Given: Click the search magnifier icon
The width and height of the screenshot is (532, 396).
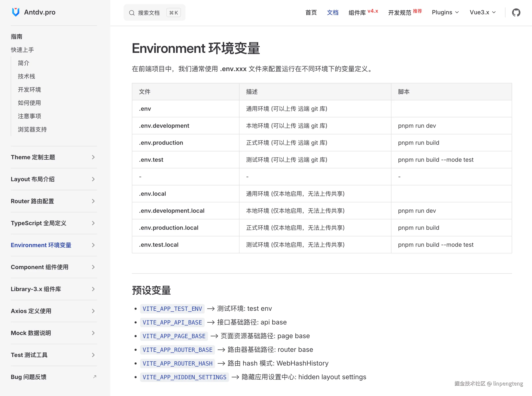Looking at the screenshot, I should pyautogui.click(x=132, y=13).
